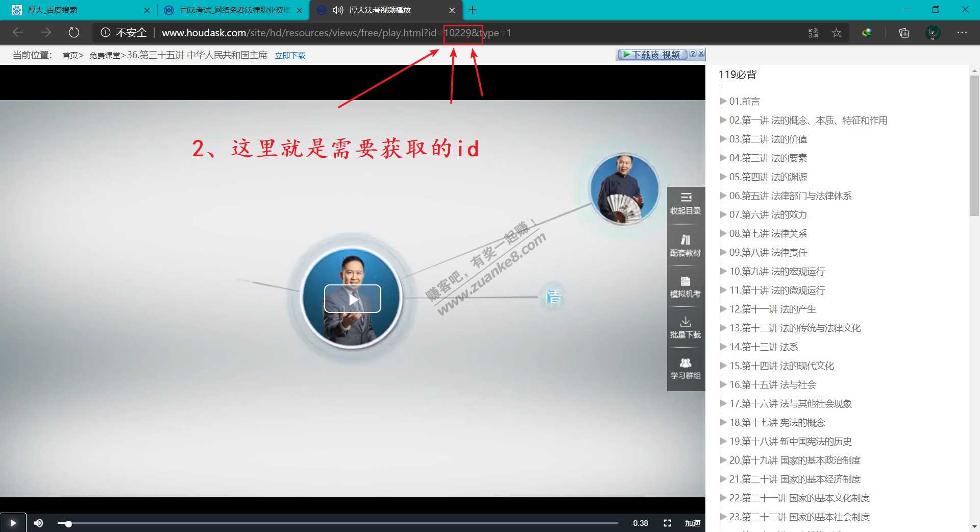Switch to the 厚大_百度搜索 tab

coord(77,10)
